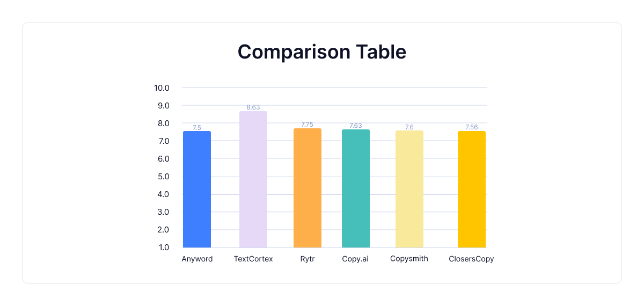
Task: Select the teal Copy.ai bar
Action: (x=356, y=188)
